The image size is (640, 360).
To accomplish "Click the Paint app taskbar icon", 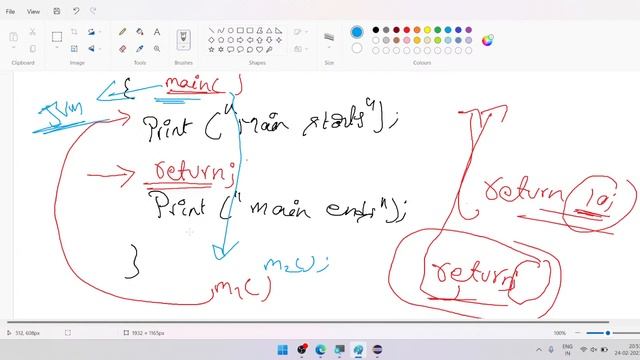I will (358, 350).
